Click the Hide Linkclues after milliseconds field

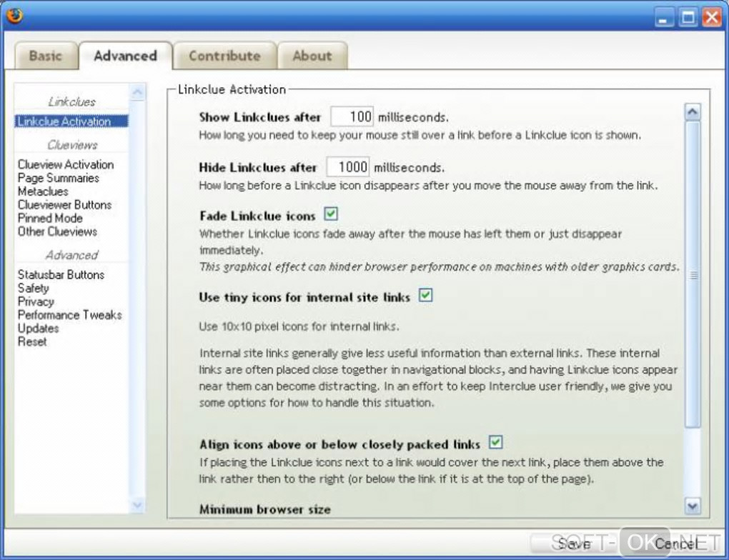(348, 167)
